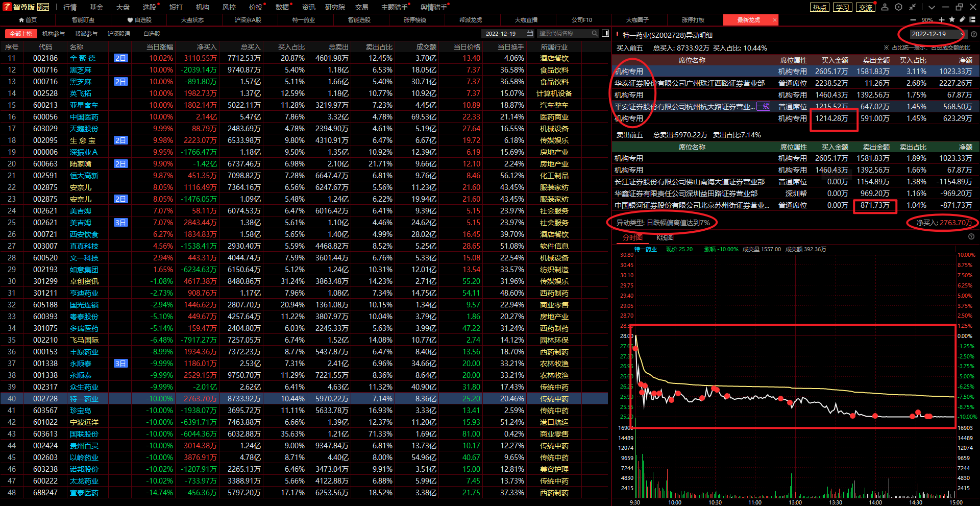This screenshot has width=980, height=506.
Task: Select the 沪深股通 filter
Action: (119, 34)
